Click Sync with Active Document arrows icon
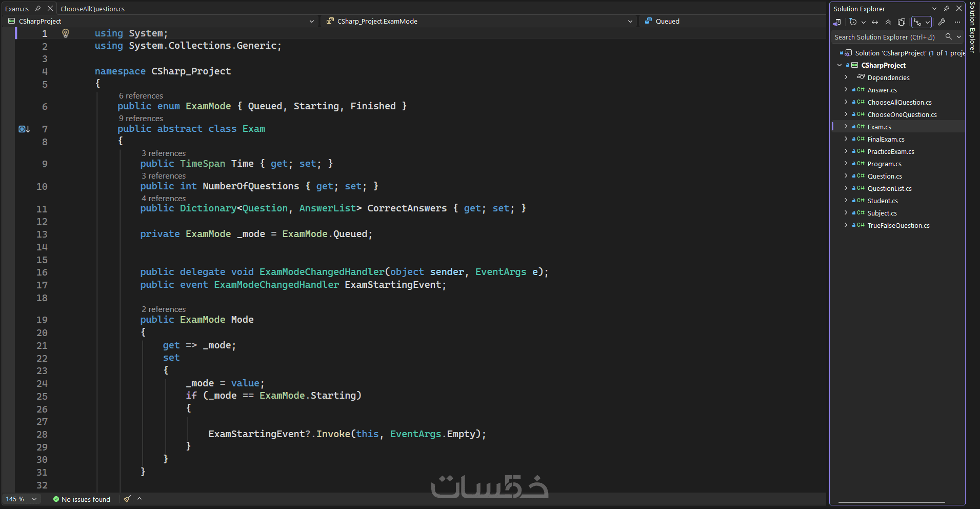 [x=875, y=22]
